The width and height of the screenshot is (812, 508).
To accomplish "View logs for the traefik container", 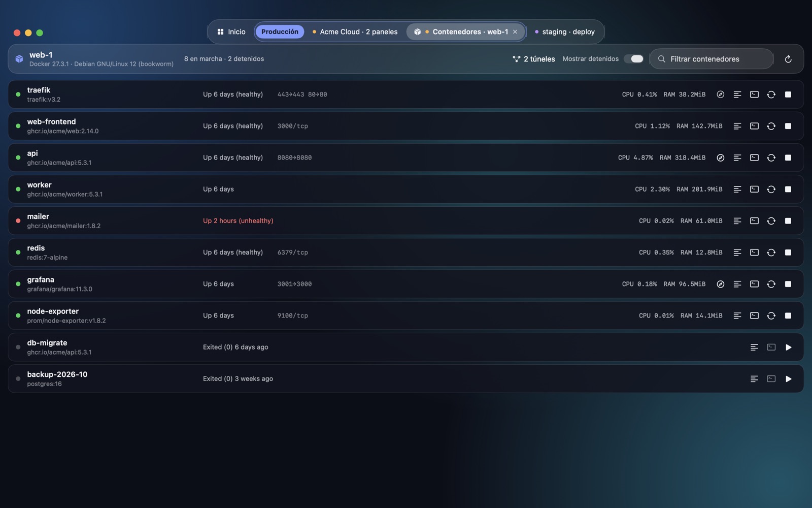I will click(737, 94).
